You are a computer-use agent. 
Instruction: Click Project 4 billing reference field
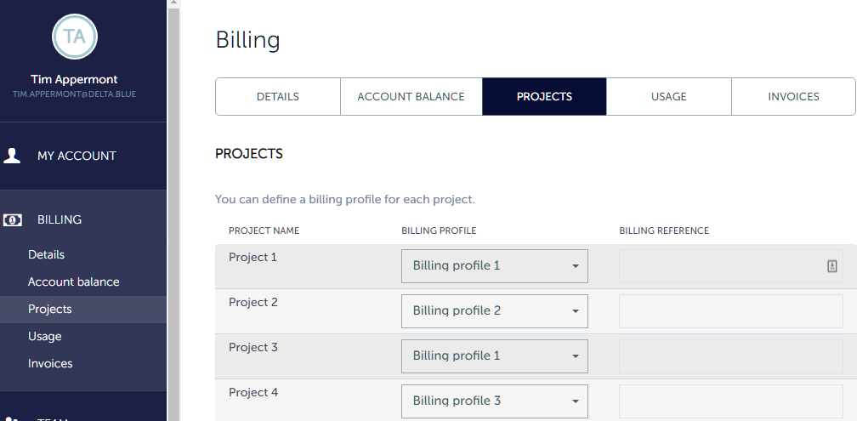tap(730, 401)
